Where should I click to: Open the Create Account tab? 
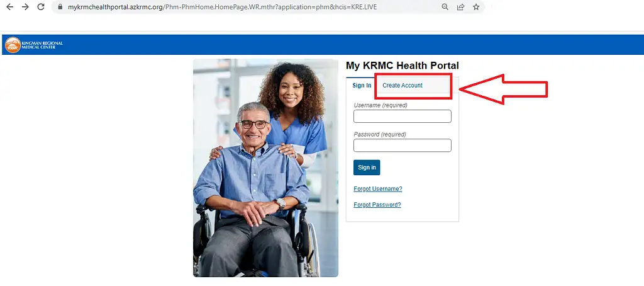tap(402, 86)
